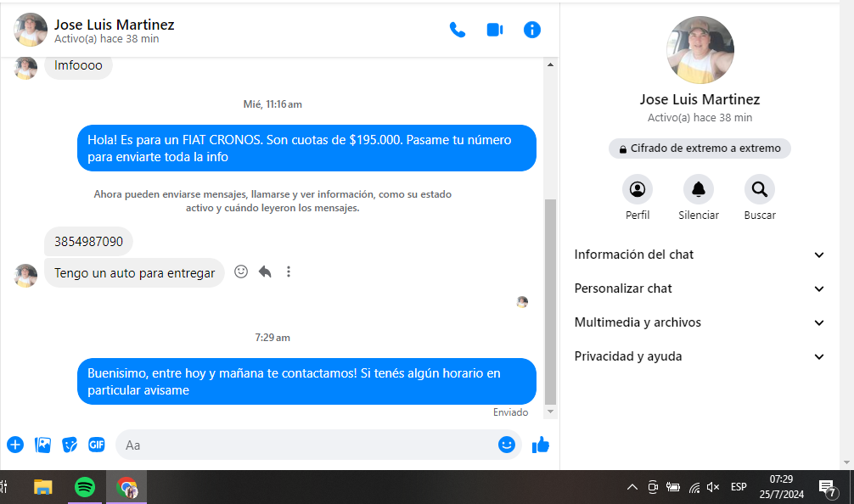The height and width of the screenshot is (504, 854).
Task: Open the plus menu for more actions
Action: click(15, 445)
